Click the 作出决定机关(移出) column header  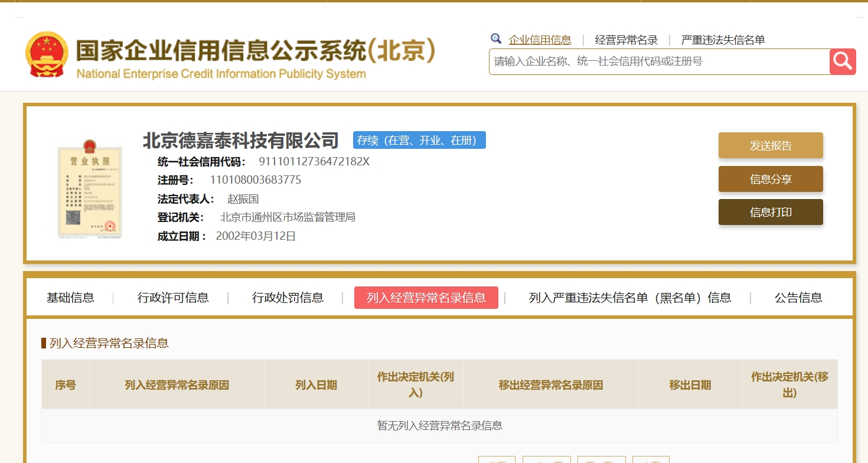point(789,385)
